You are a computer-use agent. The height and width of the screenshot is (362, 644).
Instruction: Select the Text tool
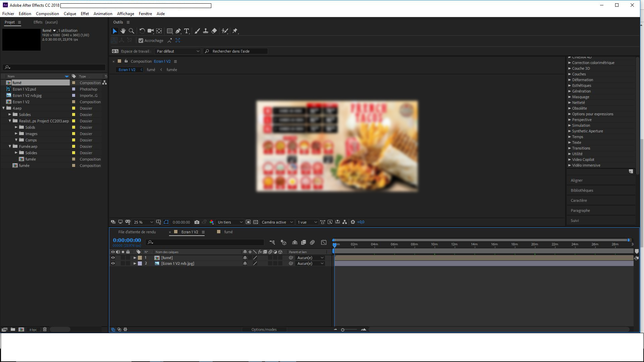pos(186,31)
